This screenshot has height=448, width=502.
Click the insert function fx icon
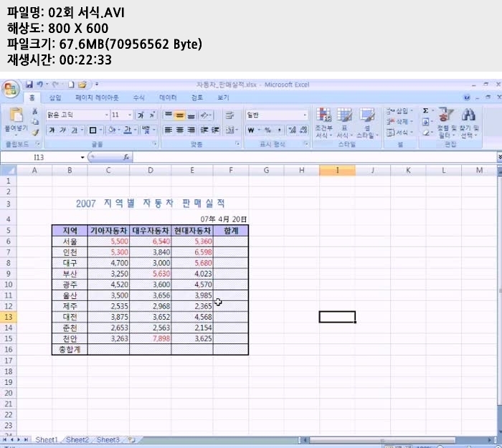tap(126, 157)
